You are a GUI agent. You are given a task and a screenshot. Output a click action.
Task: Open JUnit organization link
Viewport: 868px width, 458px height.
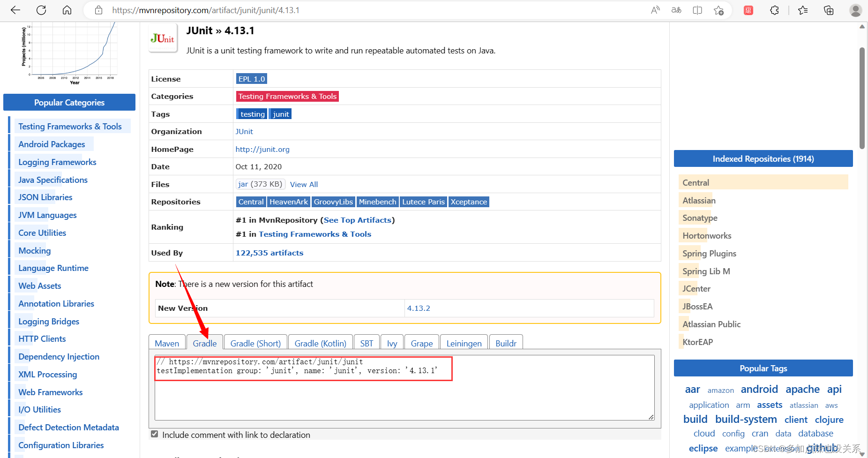click(244, 131)
